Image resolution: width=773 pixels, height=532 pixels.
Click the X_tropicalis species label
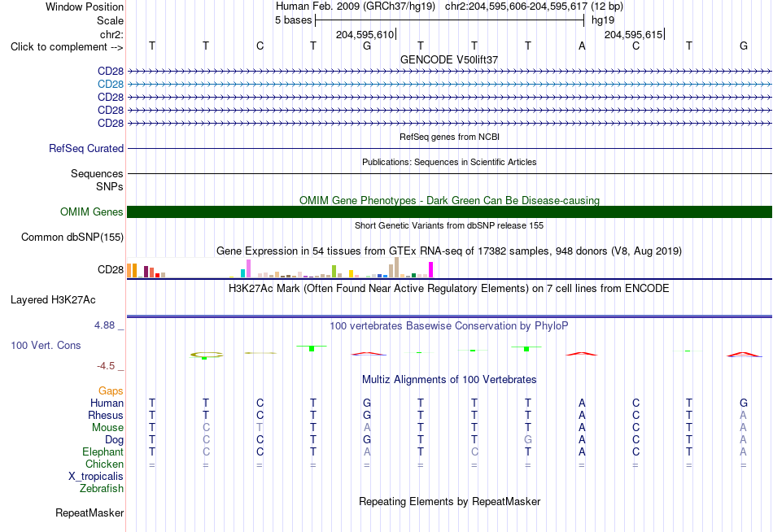tap(96, 477)
